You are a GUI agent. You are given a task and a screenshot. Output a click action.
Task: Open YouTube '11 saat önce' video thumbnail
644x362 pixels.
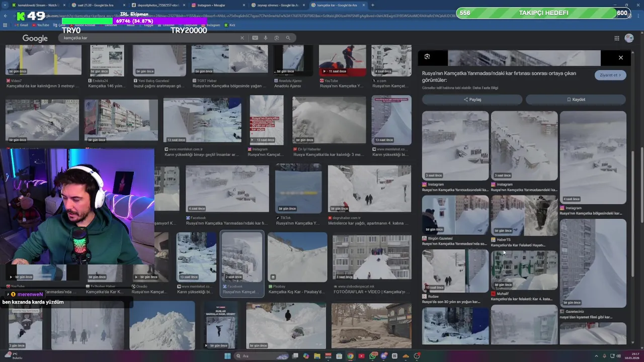click(342, 60)
